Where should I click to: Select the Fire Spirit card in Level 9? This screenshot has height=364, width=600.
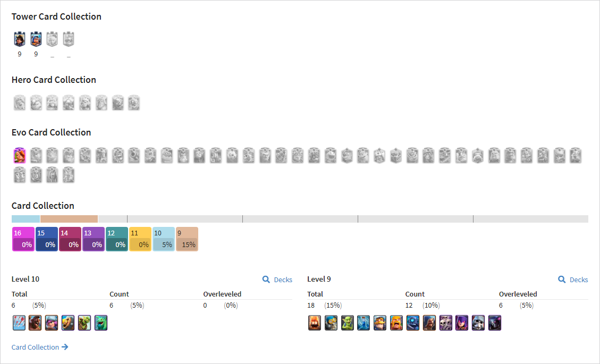coord(315,323)
